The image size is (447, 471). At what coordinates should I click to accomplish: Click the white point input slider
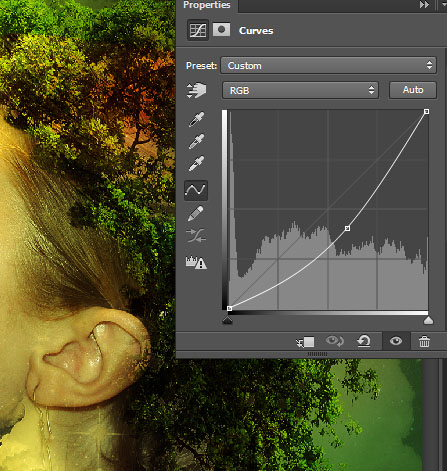tap(428, 320)
